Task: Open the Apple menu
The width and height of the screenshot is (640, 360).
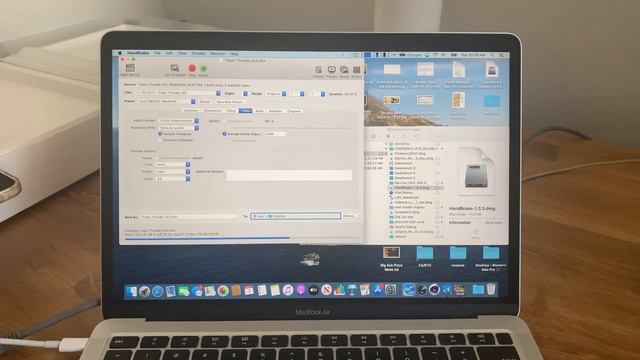Action: click(x=120, y=53)
